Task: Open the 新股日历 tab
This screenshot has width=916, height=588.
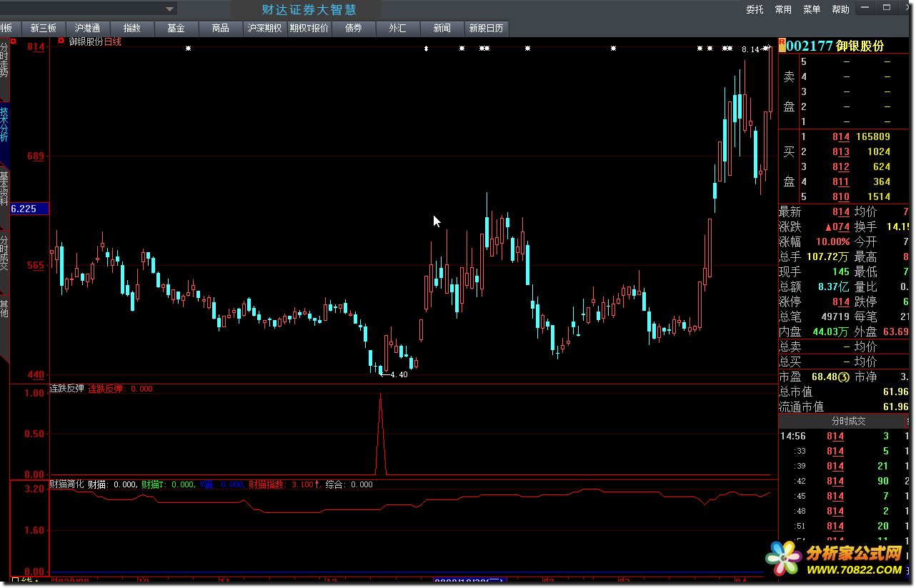Action: (x=486, y=29)
